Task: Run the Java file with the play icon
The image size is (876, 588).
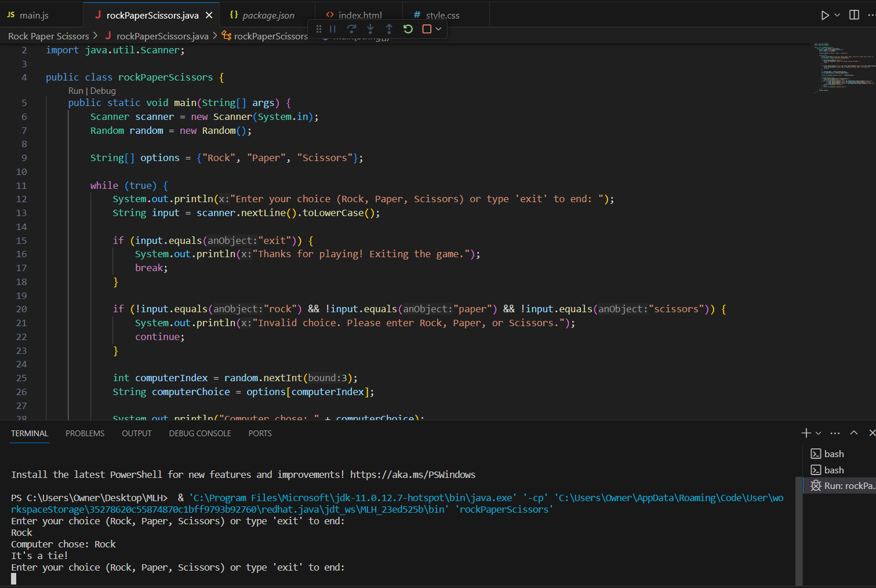Action: point(825,15)
